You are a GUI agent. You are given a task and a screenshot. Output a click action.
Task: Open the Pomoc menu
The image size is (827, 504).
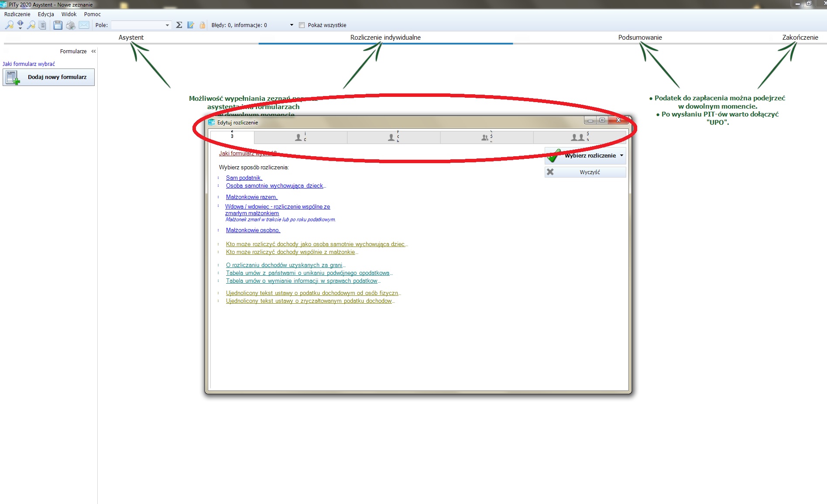click(92, 14)
